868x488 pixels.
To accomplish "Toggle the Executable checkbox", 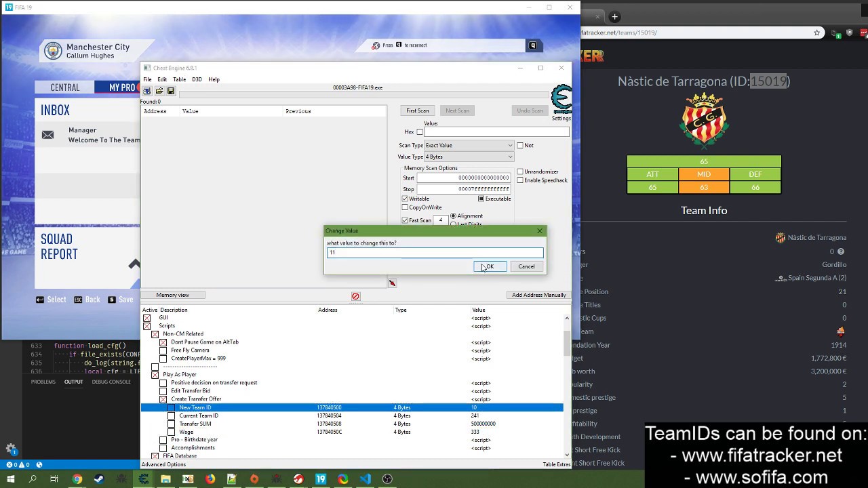I will 481,199.
